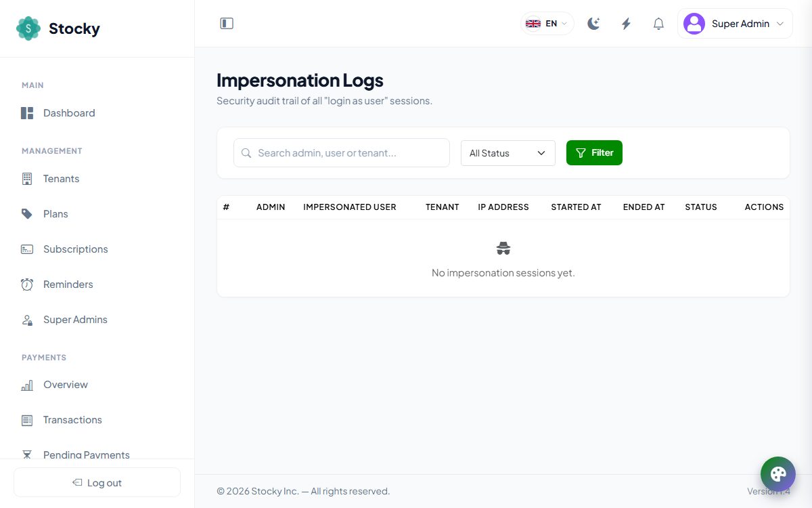Click the UK flag icon
The width and height of the screenshot is (812, 508).
(533, 24)
